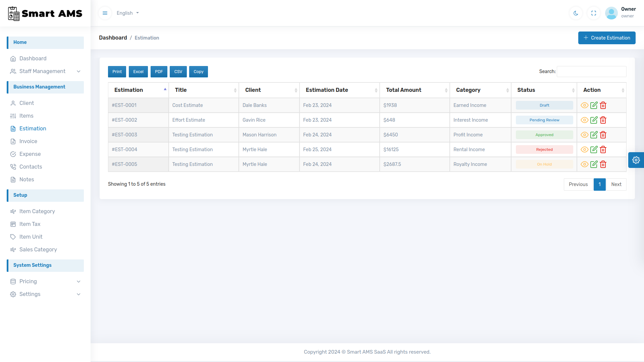Click the edit icon for EST-0003
Screen dimensions: 644x362
click(594, 135)
